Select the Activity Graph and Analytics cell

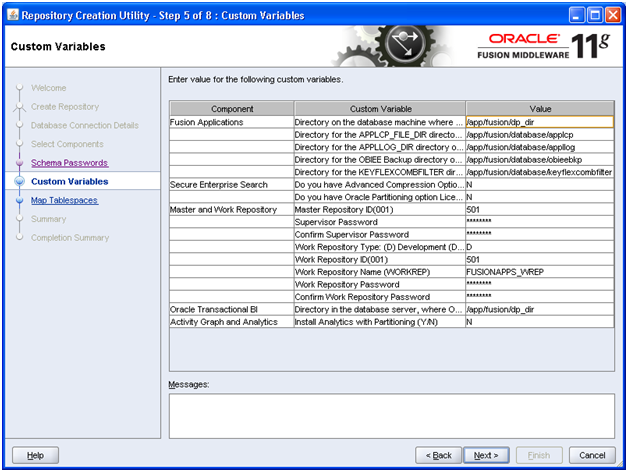(x=231, y=322)
